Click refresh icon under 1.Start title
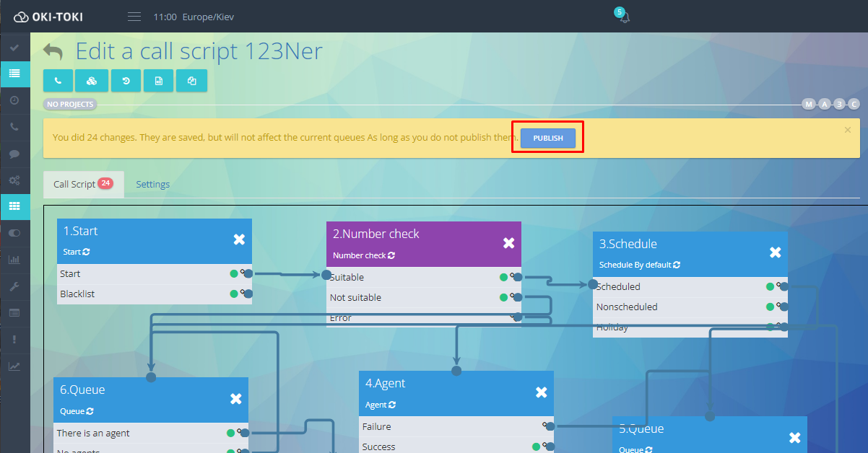868x453 pixels. 87,252
